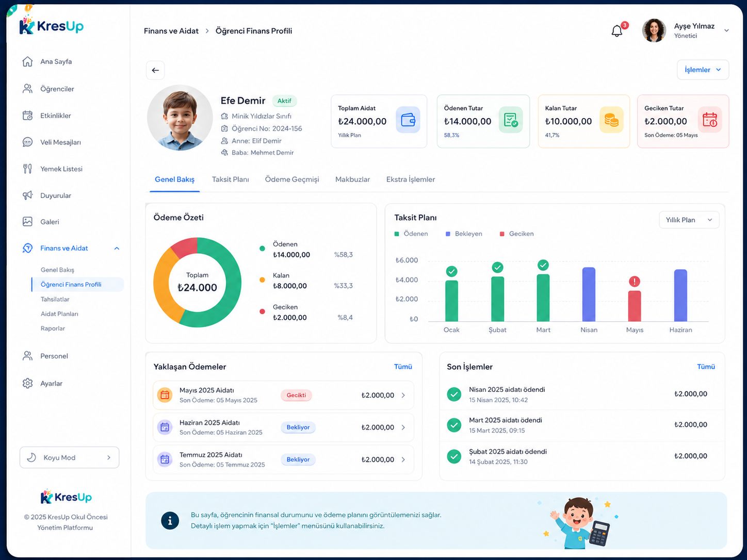
Task: Click the red Mayıs bar in Taksit Planı chart
Action: 635,306
